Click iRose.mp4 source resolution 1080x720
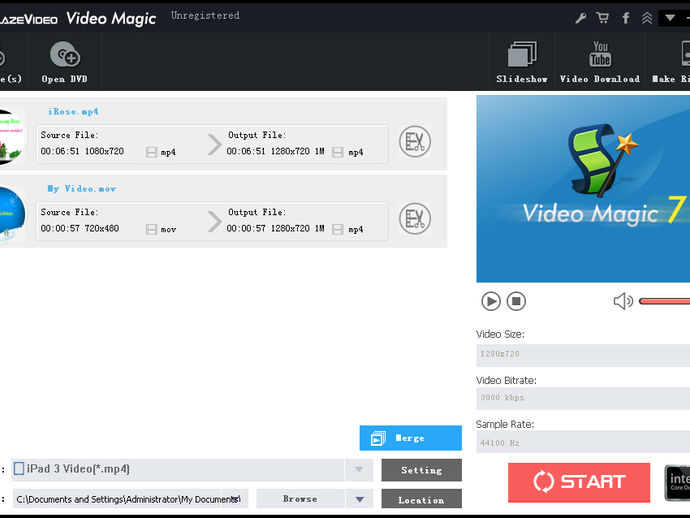Image resolution: width=690 pixels, height=518 pixels. 104,151
